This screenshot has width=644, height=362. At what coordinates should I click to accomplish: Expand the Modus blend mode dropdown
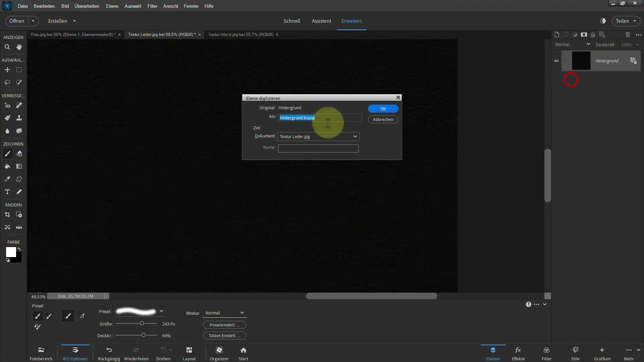[x=242, y=312]
